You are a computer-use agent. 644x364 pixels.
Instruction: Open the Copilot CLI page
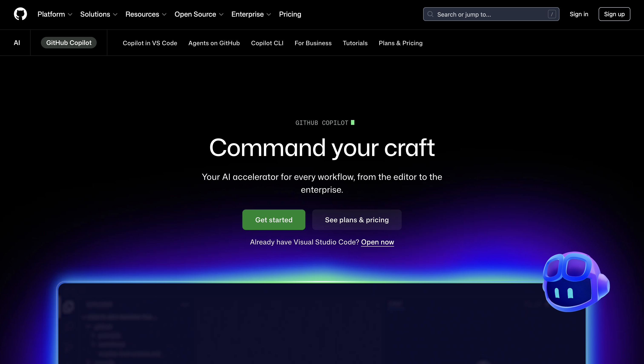267,43
